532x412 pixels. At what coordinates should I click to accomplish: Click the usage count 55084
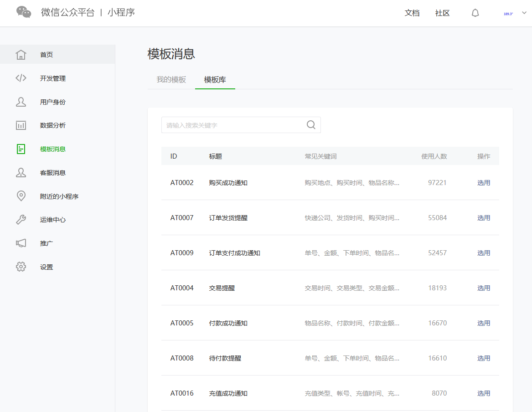click(x=437, y=218)
